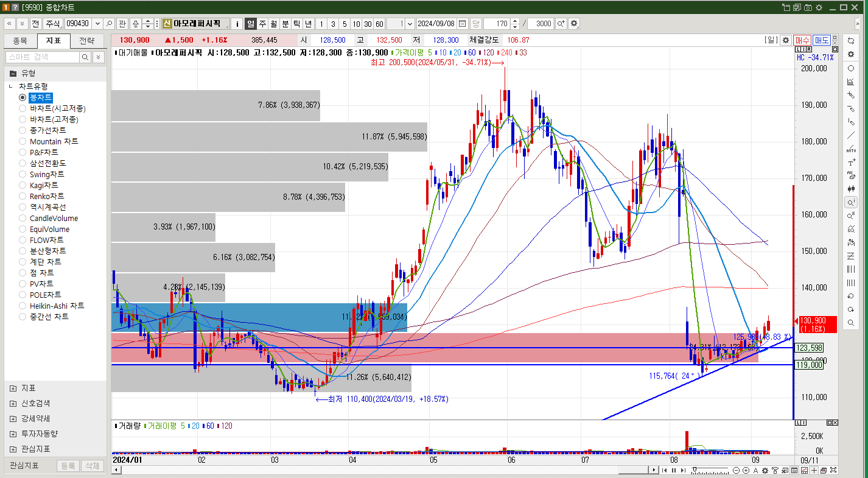Select the Z-shaped zigzag tool
The height and width of the screenshot is (478, 868).
pos(851,256)
